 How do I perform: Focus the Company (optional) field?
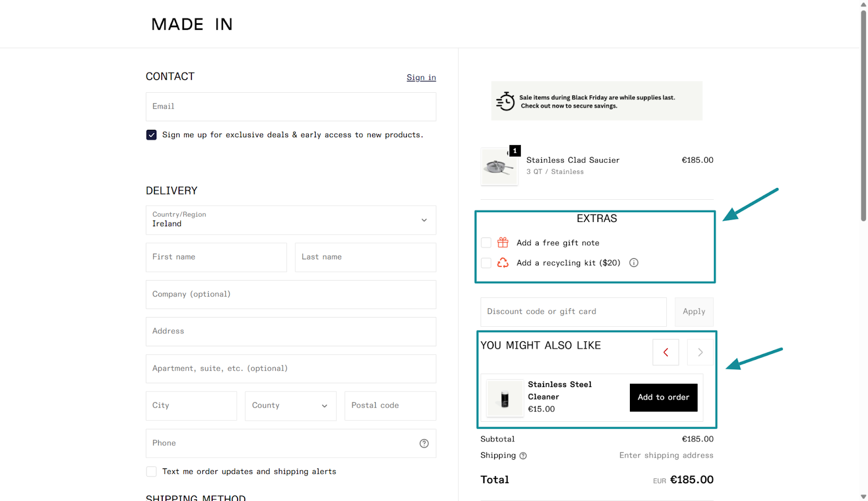point(291,295)
